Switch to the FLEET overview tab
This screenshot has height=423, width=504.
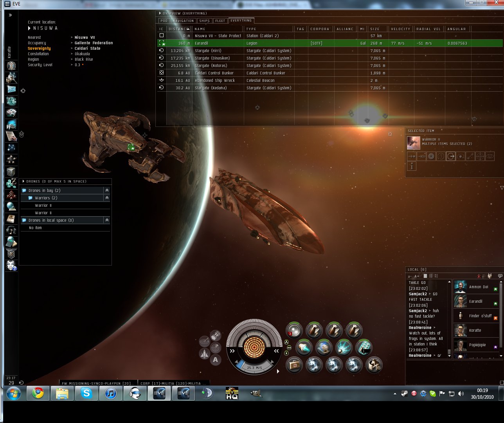(x=220, y=21)
